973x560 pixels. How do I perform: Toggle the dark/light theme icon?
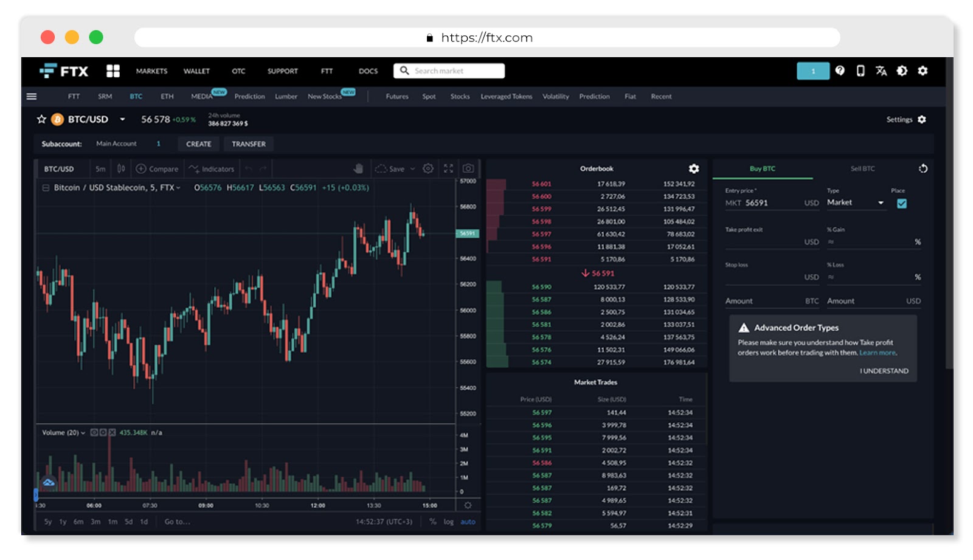tap(902, 71)
